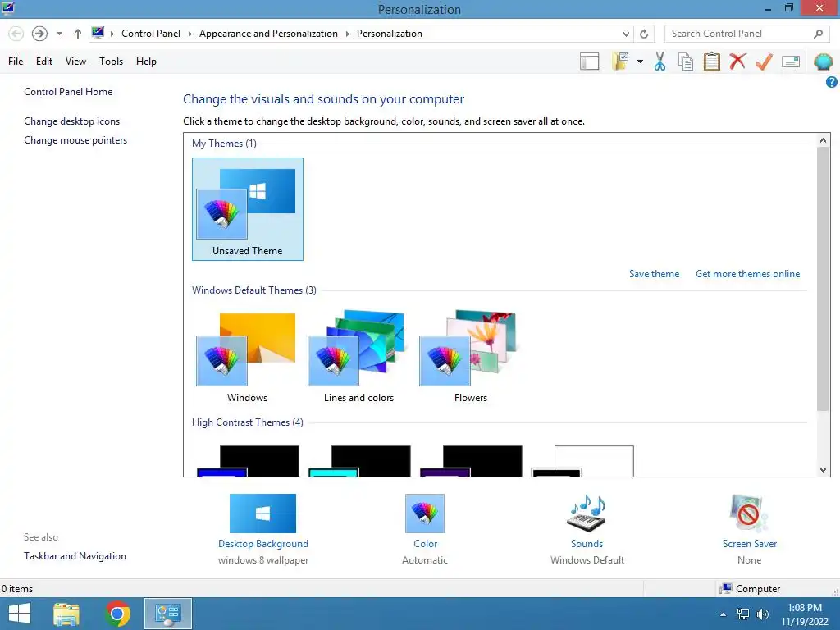Click the network tray icon
This screenshot has height=630, width=840.
(x=743, y=614)
